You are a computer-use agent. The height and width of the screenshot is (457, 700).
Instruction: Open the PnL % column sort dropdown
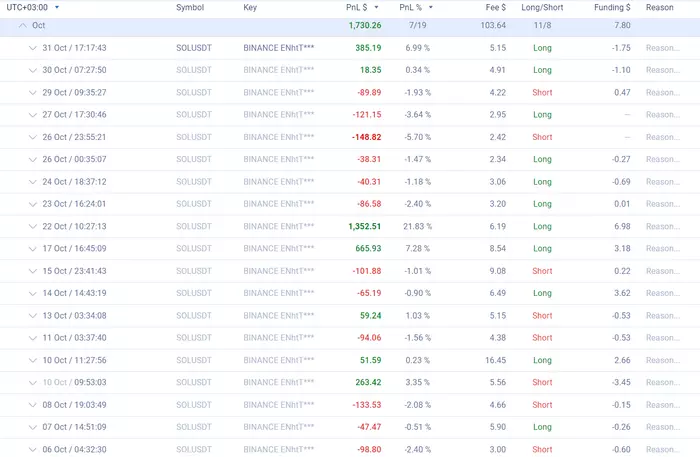431,7
